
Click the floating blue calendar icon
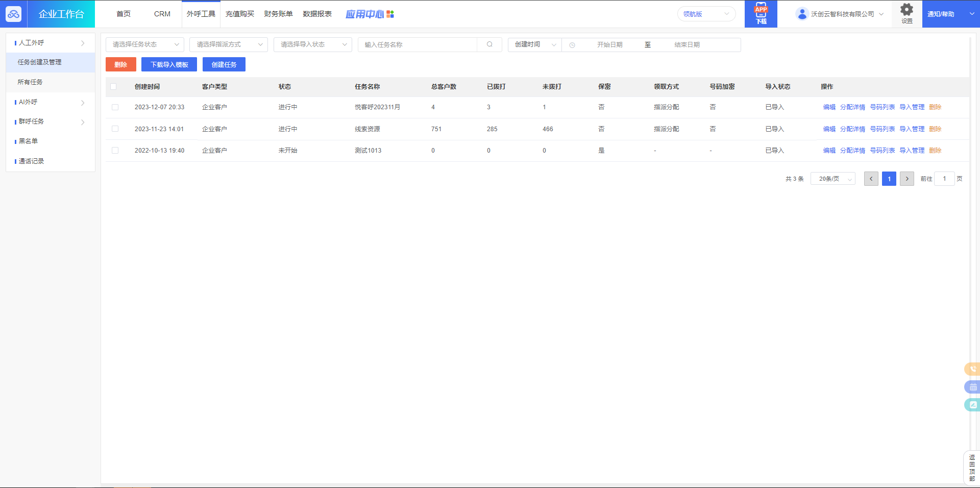pos(972,387)
